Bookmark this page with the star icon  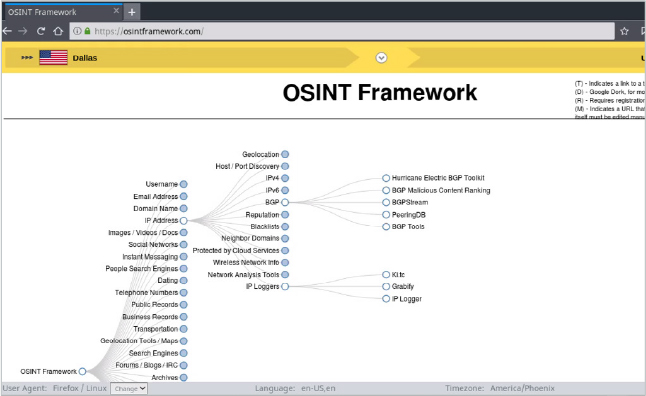(x=624, y=31)
